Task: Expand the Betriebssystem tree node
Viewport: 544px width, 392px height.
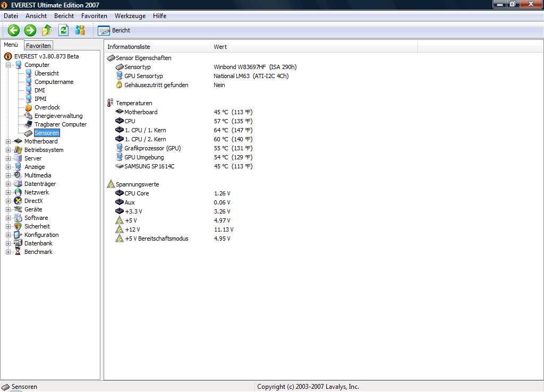Action: tap(8, 150)
